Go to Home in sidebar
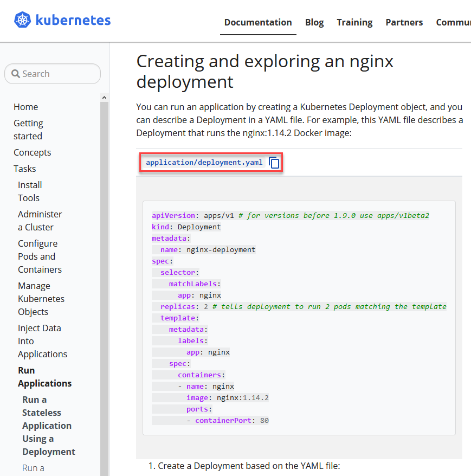Image resolution: width=471 pixels, height=476 pixels. tap(26, 107)
